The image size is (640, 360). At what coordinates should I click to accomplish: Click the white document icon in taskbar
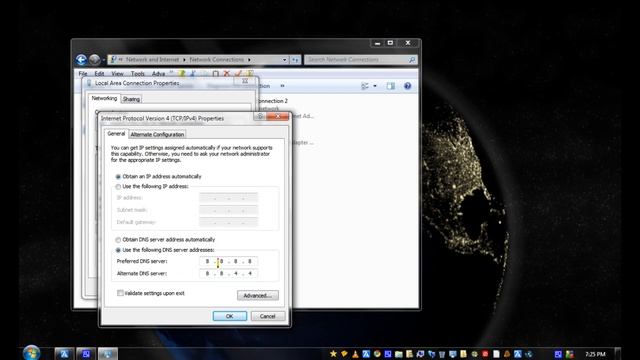(496, 354)
